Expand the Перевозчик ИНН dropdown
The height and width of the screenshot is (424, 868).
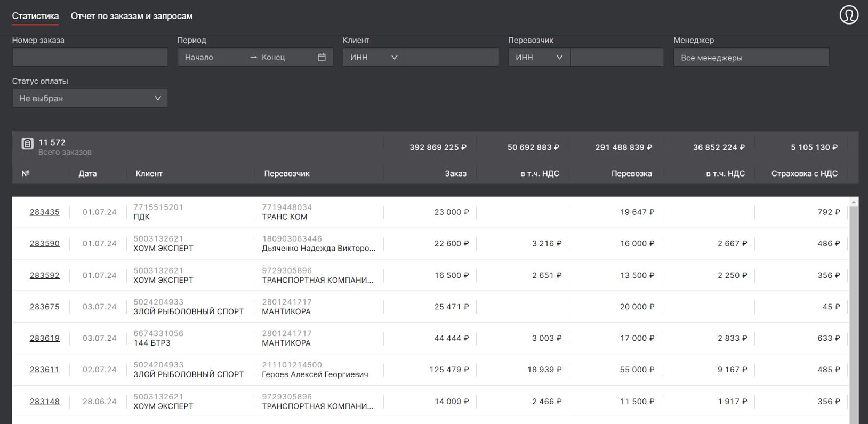click(x=539, y=57)
